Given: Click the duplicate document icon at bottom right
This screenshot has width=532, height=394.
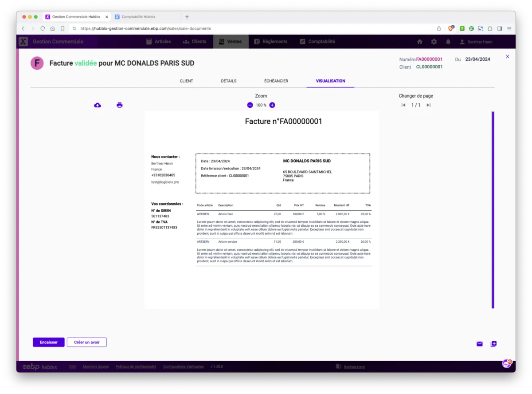Looking at the screenshot, I should click(493, 344).
